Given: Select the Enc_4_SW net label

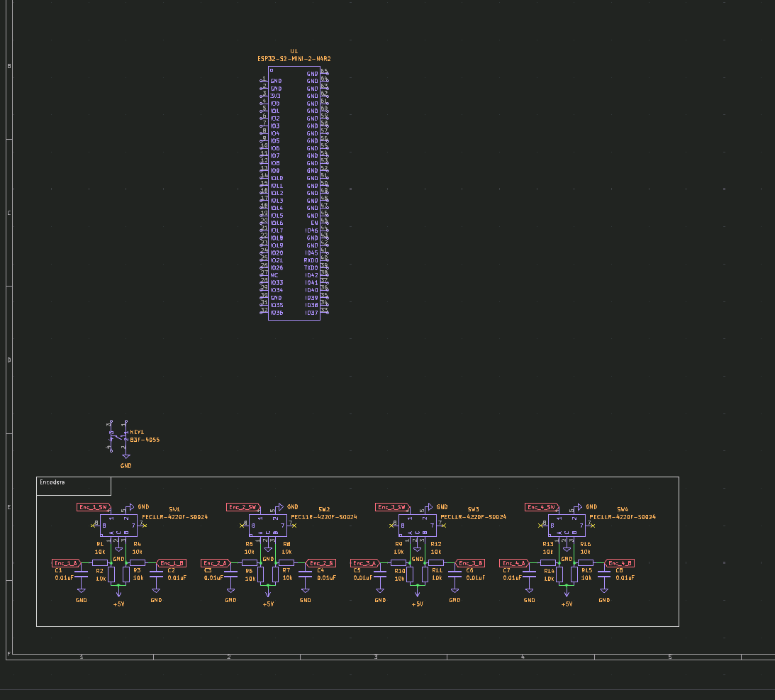Looking at the screenshot, I should pyautogui.click(x=542, y=507).
